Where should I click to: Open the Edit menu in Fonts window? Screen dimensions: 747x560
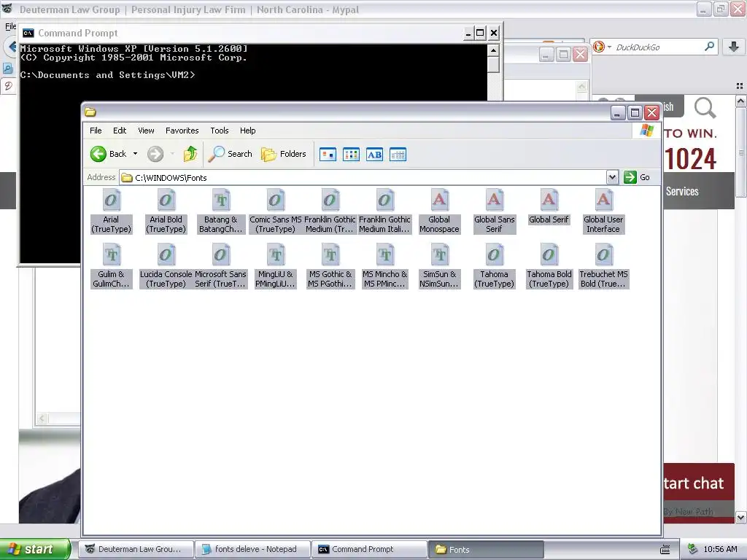120,131
